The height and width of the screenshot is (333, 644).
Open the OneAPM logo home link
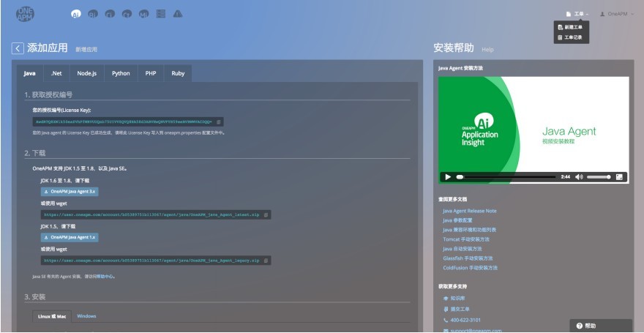click(x=25, y=15)
